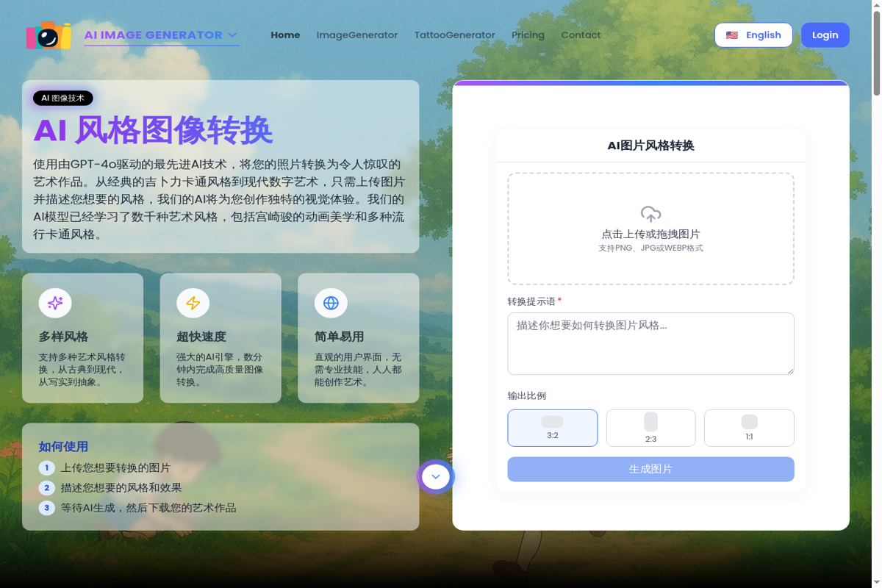Click the sparkle icon for 多样风格
This screenshot has height=588, width=882.
(x=55, y=303)
